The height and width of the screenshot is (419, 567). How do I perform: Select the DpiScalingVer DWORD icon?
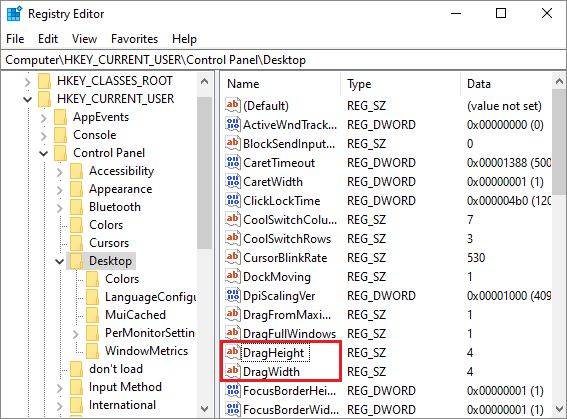pyautogui.click(x=233, y=295)
